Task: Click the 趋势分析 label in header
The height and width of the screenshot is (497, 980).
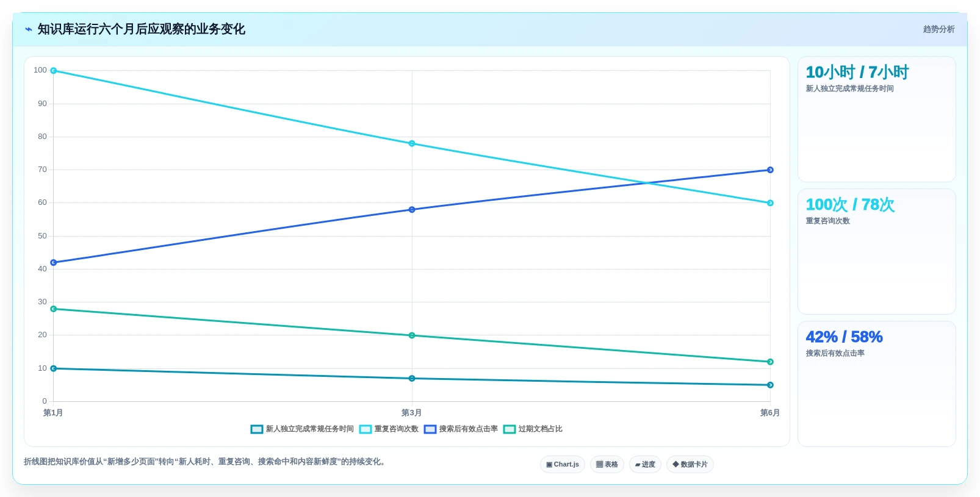Action: click(x=939, y=29)
